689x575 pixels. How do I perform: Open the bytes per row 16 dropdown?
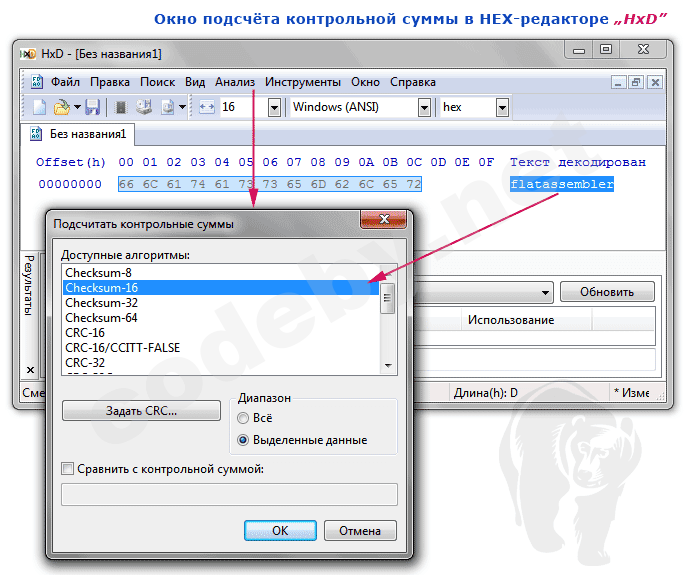[x=274, y=107]
